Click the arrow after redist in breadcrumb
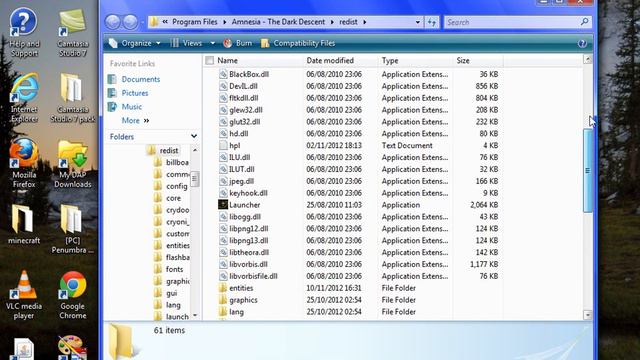Screen dimensions: 640x360 coord(364,22)
